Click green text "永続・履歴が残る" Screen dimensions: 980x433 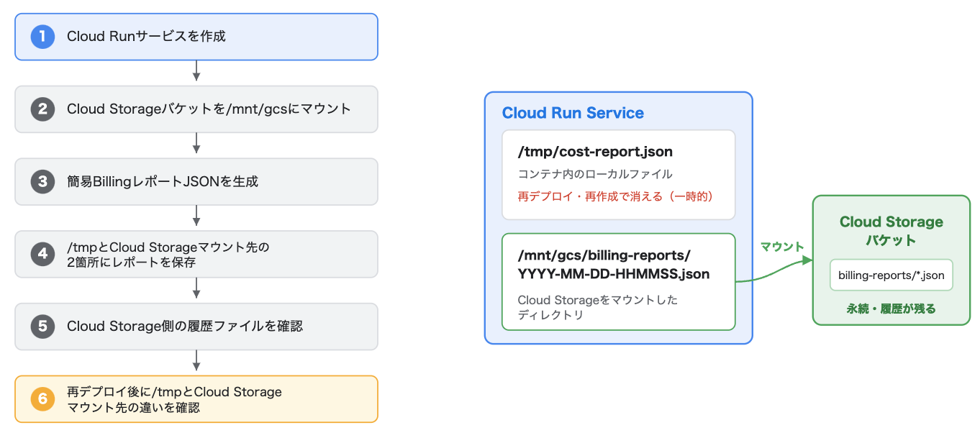(x=891, y=309)
